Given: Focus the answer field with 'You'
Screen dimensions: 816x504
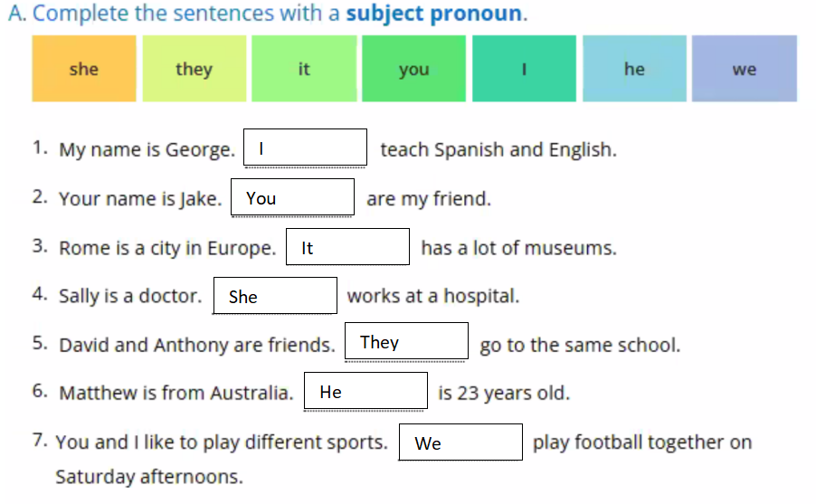Looking at the screenshot, I should 292,198.
